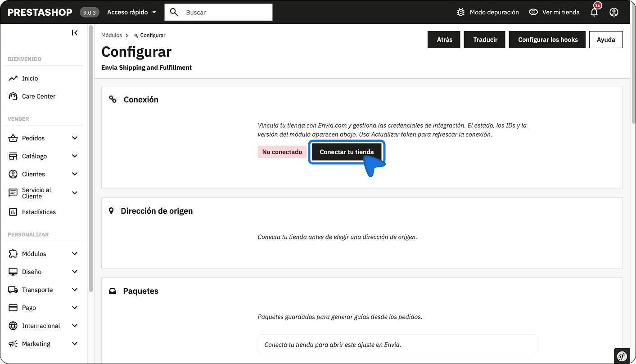Select Pedidos menu label
The height and width of the screenshot is (364, 636).
coord(33,138)
